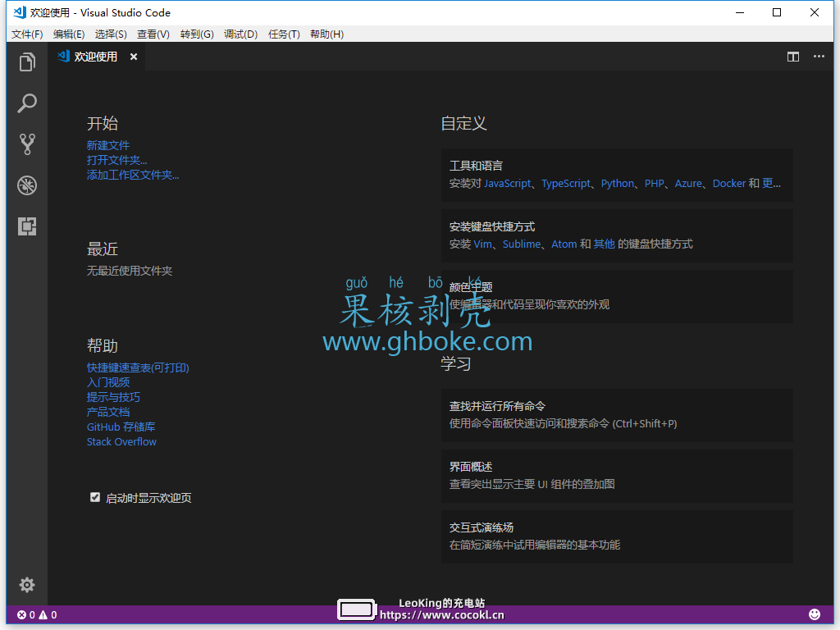The height and width of the screenshot is (630, 840).
Task: Open the GitHub 存储库 link
Action: (x=121, y=427)
